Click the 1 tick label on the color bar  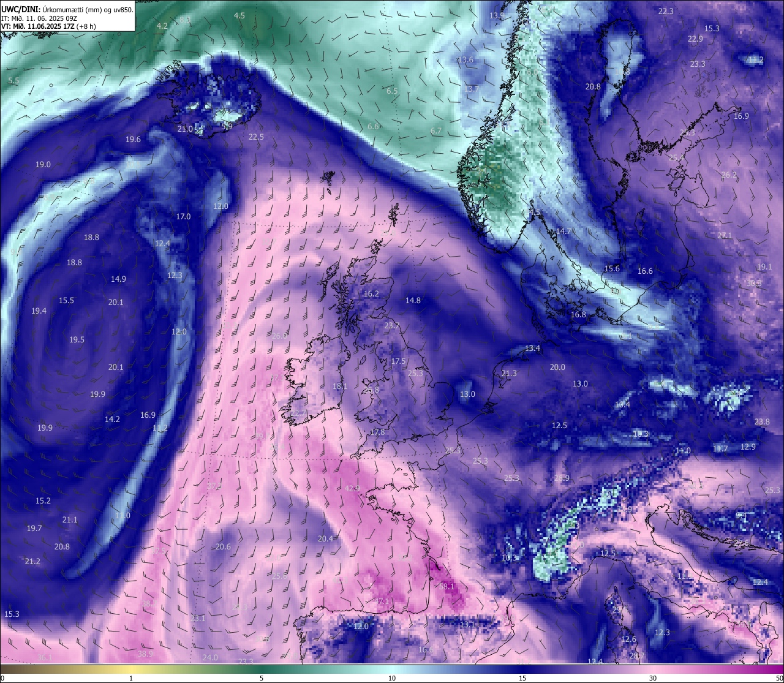click(x=131, y=678)
